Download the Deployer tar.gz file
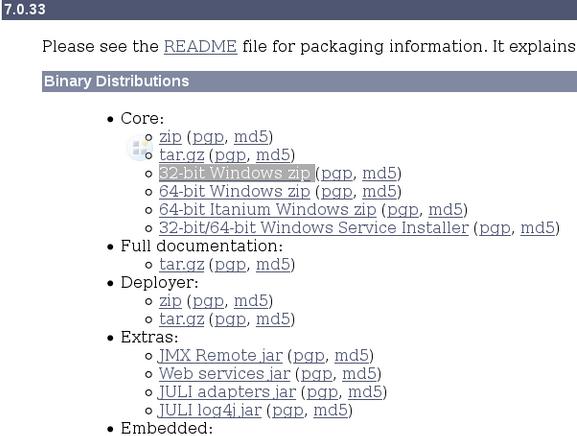This screenshot has height=436, width=577. [181, 319]
